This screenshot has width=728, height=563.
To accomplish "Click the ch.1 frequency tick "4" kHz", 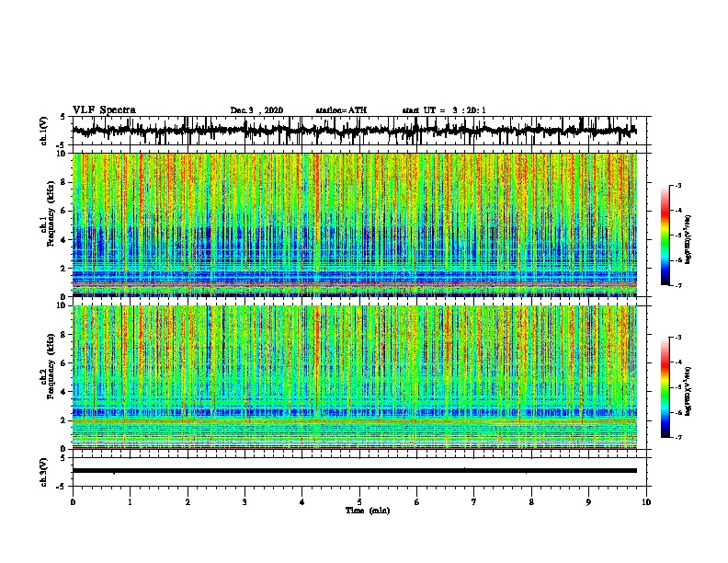I will [65, 240].
